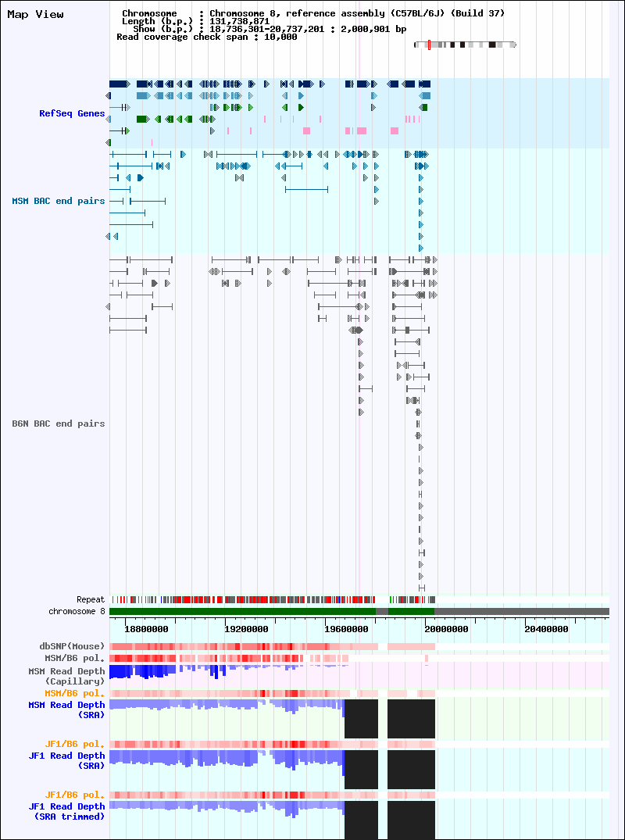Screen dimensions: 625x840
Task: Click the Read coverage check span value 10,000
Action: (x=280, y=37)
